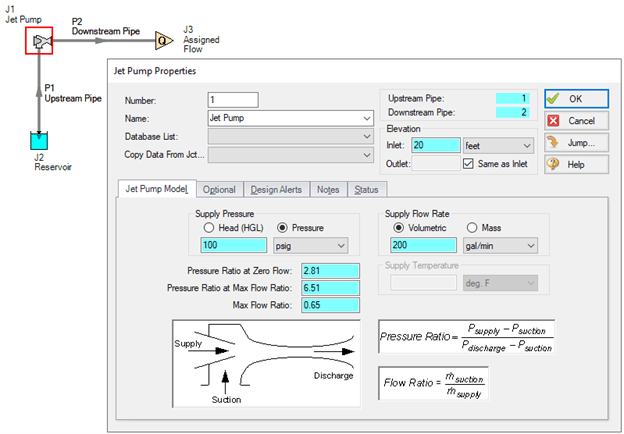This screenshot has height=434, width=624.
Task: Select the J1 Jet Pump junction icon
Action: click(38, 41)
